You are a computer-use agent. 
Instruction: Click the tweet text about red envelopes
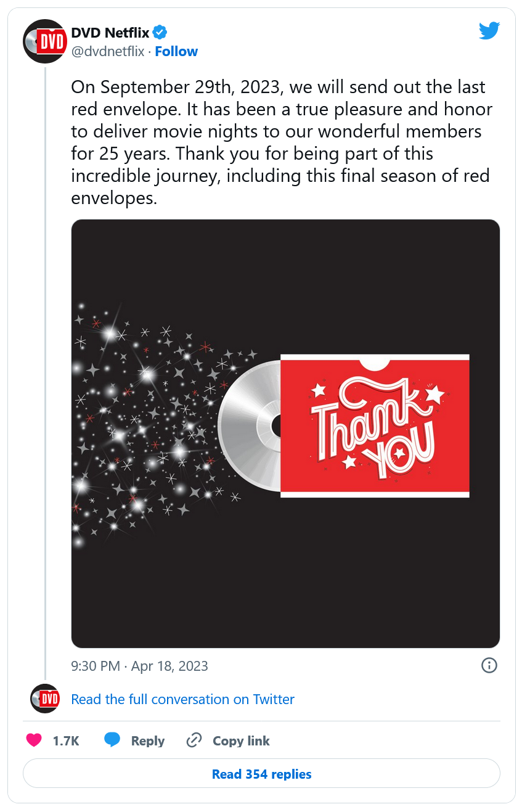(x=282, y=142)
